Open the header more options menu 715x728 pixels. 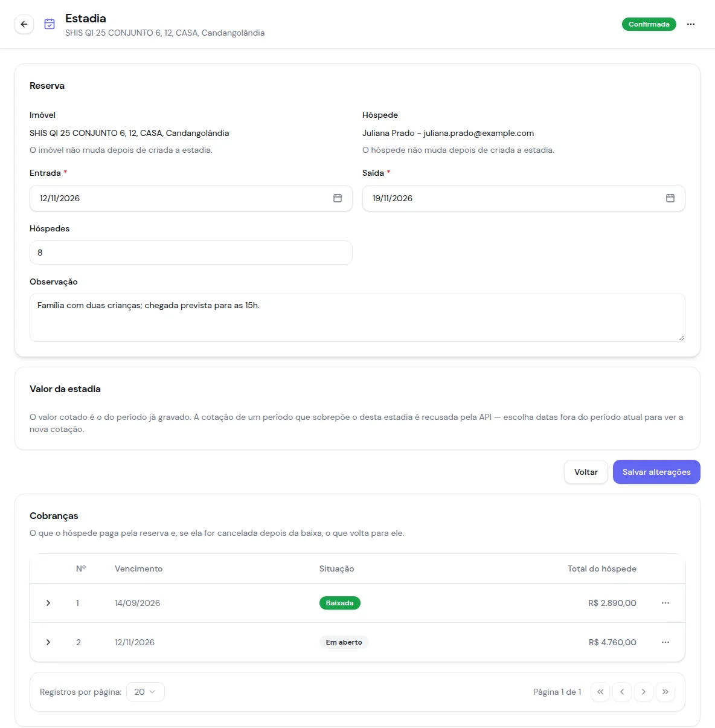click(691, 24)
